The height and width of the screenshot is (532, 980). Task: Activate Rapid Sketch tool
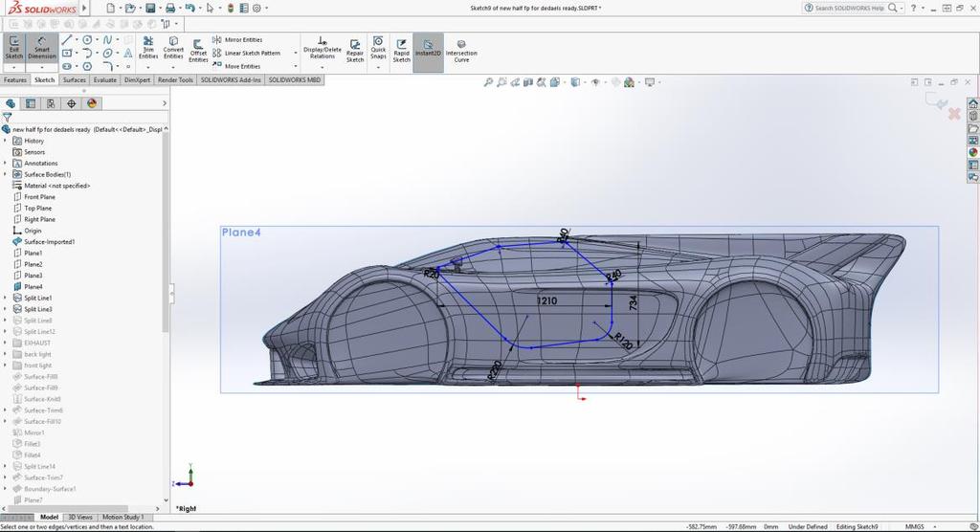tap(401, 51)
